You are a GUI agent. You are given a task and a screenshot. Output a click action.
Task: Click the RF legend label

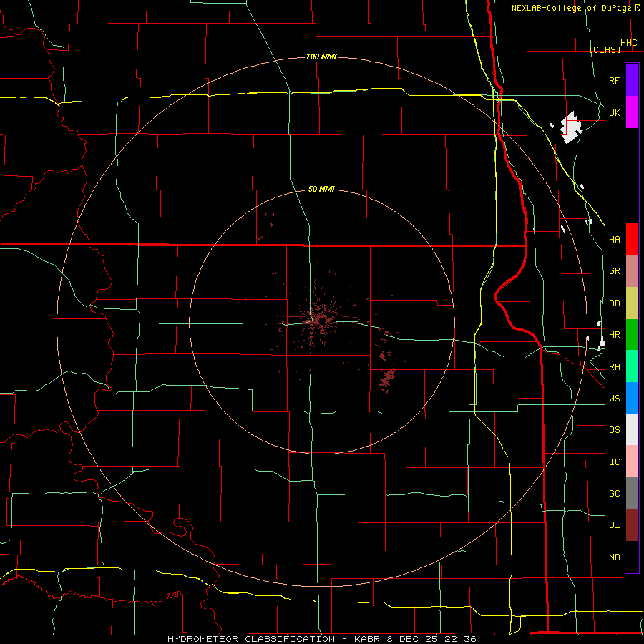tap(614, 80)
